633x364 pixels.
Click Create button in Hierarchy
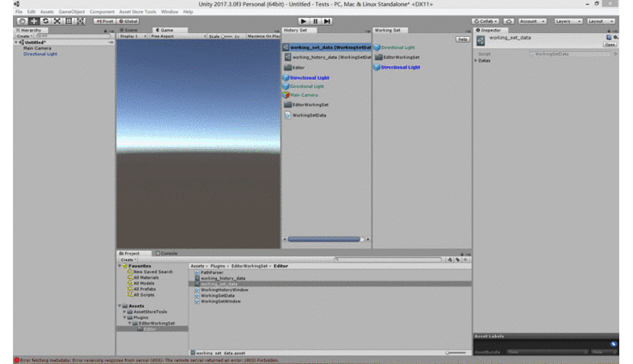coord(24,36)
